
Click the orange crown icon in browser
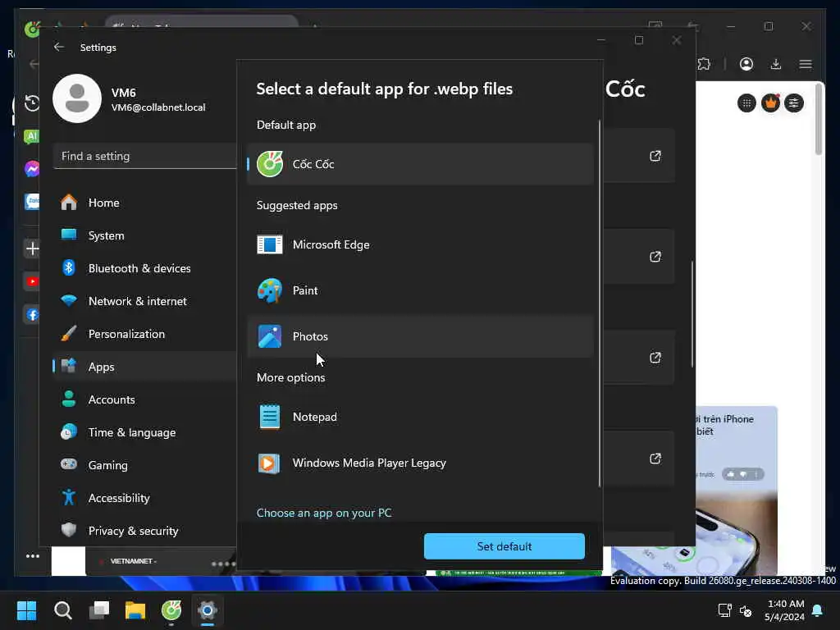770,103
